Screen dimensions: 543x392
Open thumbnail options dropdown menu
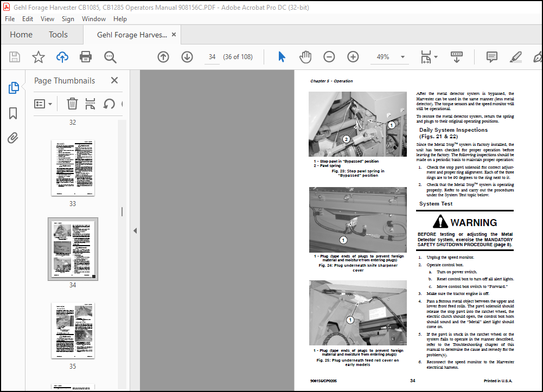[43, 104]
